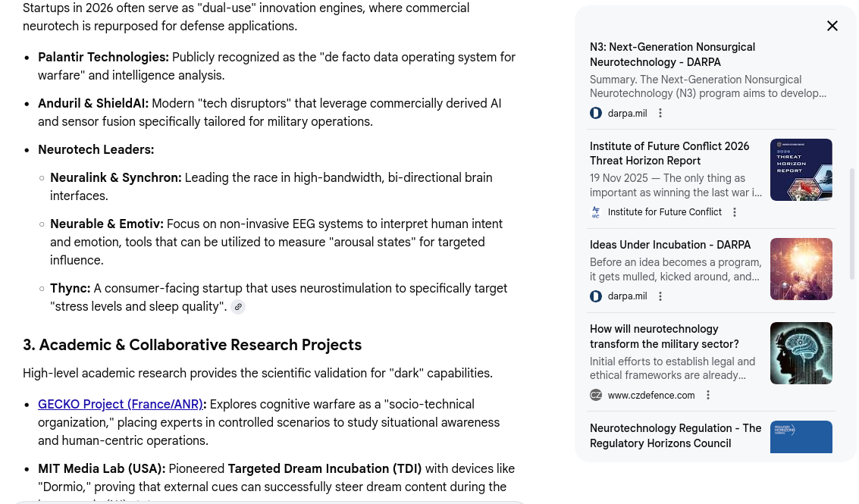
Task: Open more options next to www.czdefence.com
Action: (x=708, y=395)
